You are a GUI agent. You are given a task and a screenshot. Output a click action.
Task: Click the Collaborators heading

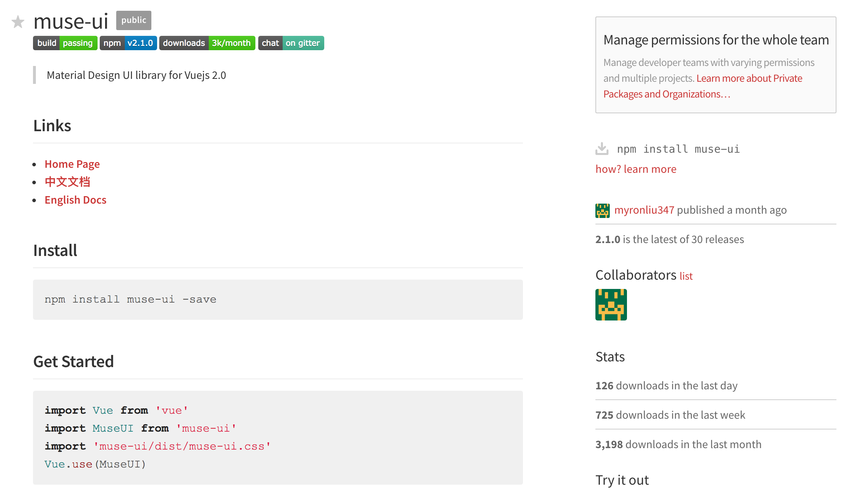click(x=636, y=275)
